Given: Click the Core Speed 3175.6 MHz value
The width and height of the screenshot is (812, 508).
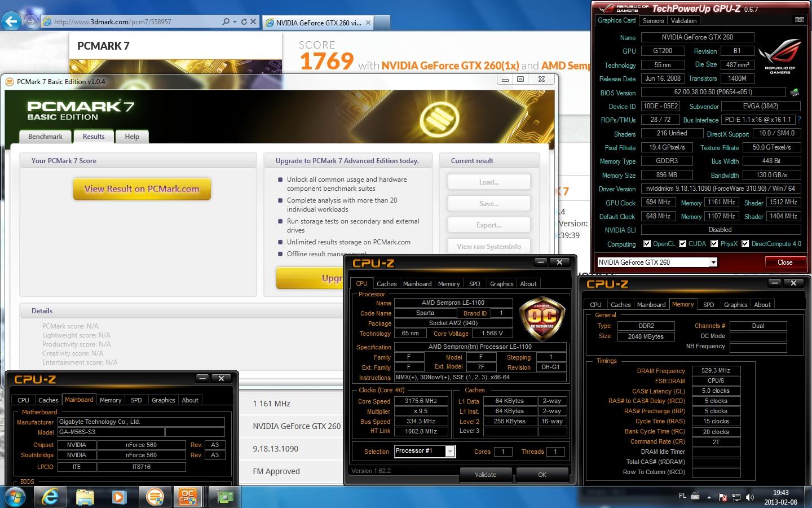Looking at the screenshot, I should (421, 401).
